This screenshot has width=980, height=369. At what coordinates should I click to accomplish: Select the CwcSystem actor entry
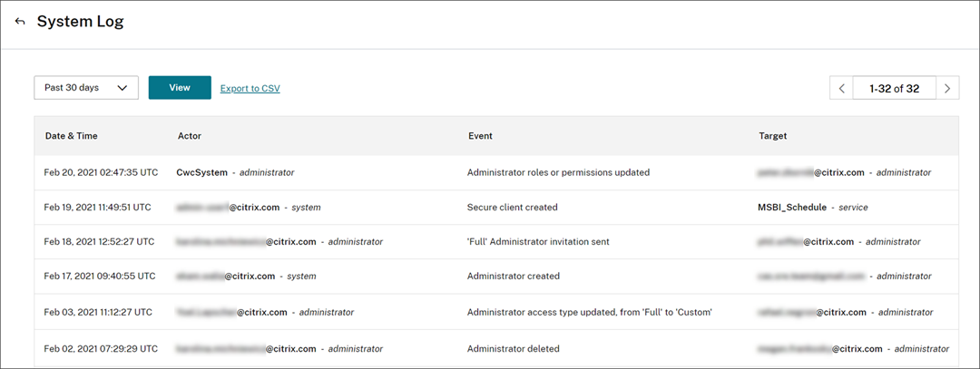click(x=202, y=171)
